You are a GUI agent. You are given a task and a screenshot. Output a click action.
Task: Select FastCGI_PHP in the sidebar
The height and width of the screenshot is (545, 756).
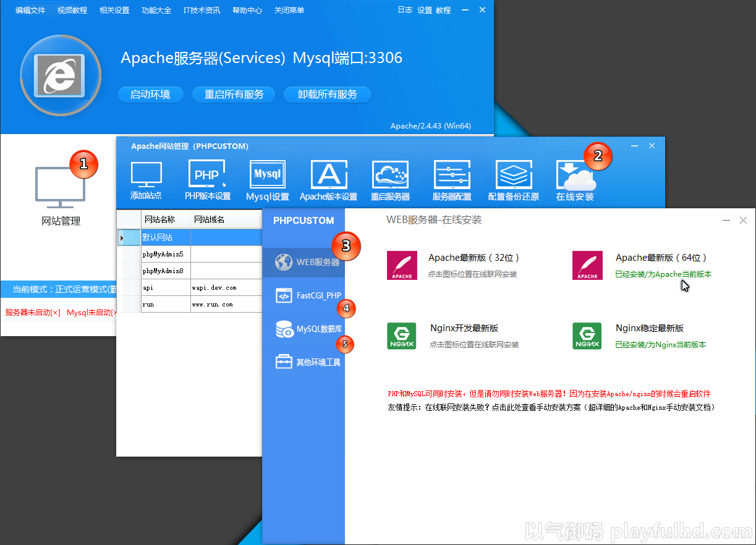[x=304, y=296]
